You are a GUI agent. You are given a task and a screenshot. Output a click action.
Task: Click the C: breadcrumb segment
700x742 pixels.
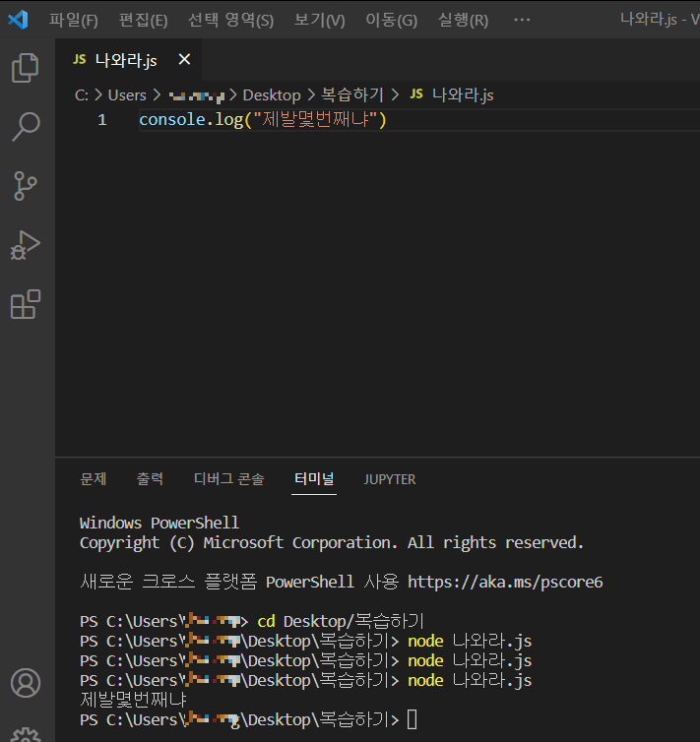coord(82,95)
